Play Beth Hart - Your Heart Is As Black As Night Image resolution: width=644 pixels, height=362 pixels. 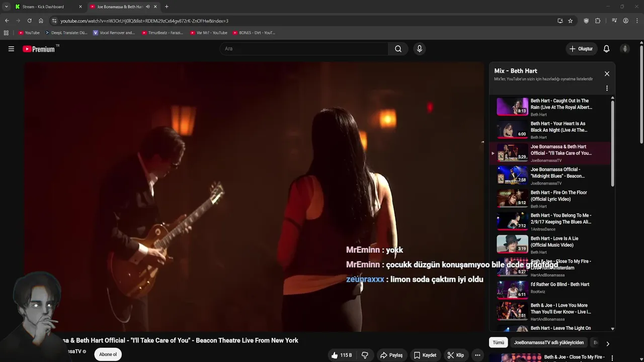551,130
